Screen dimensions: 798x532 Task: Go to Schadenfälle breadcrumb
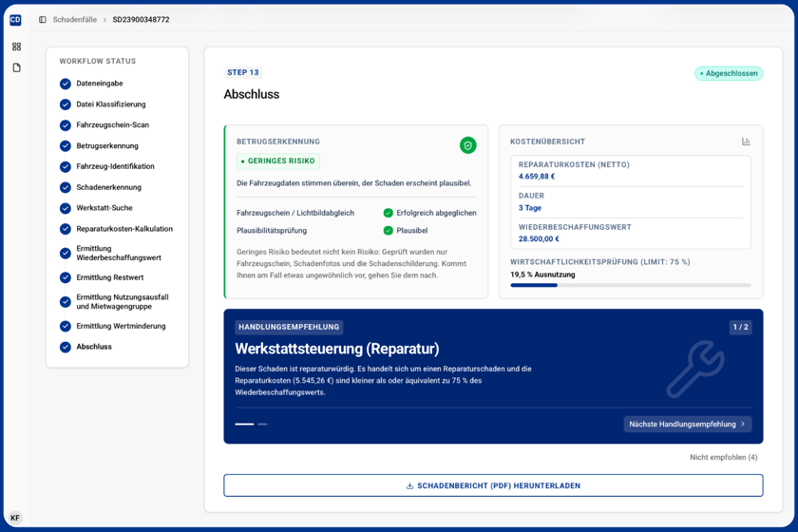pos(75,19)
